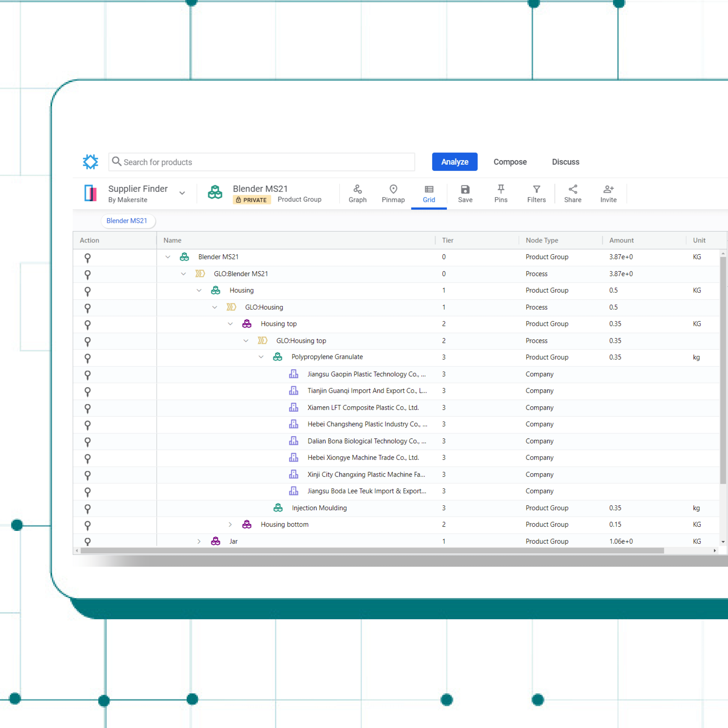Pin the Blender MS21 row
The height and width of the screenshot is (728, 728).
click(x=87, y=258)
